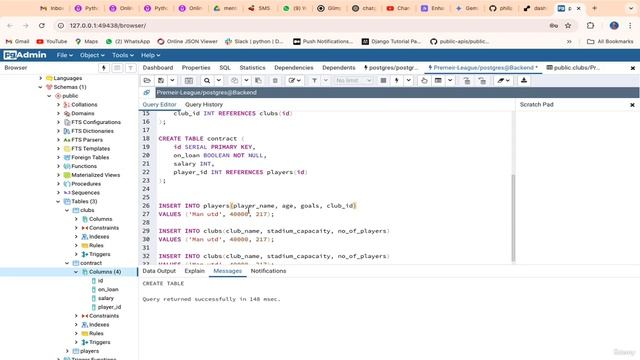
Task: Select the Sequences tree item
Action: pyautogui.click(x=85, y=193)
